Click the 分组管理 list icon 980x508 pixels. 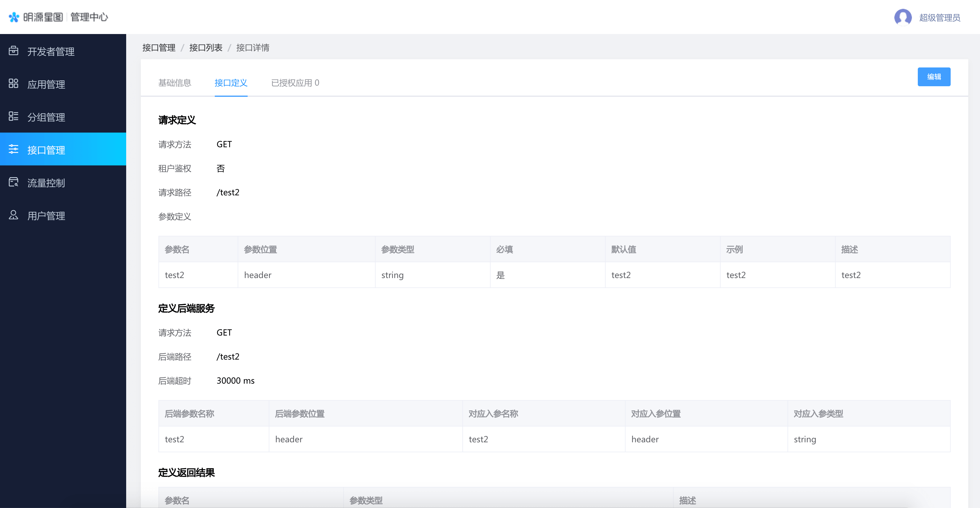[x=13, y=116]
